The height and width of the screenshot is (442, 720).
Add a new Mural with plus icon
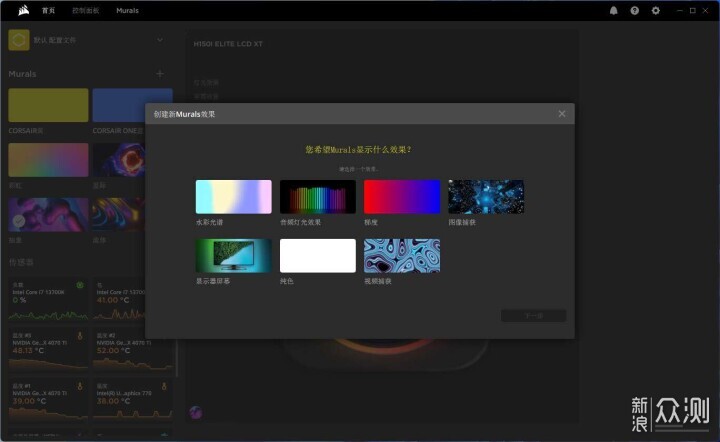160,74
